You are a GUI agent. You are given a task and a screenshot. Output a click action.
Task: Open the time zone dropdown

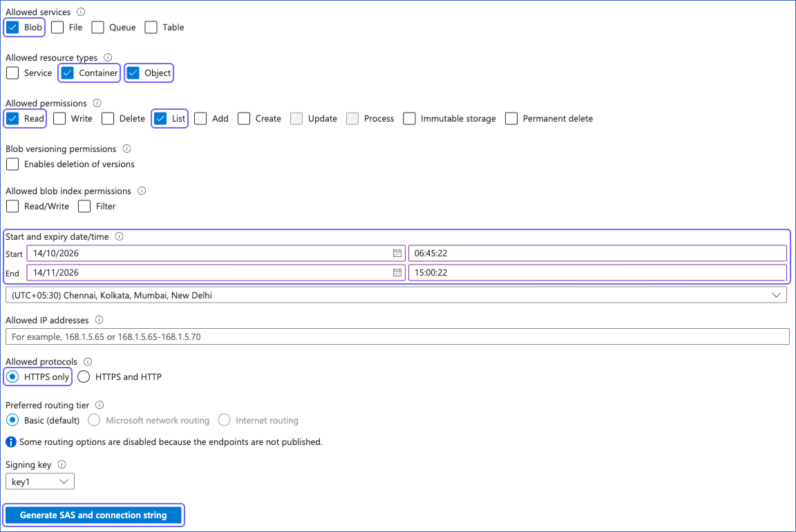396,295
